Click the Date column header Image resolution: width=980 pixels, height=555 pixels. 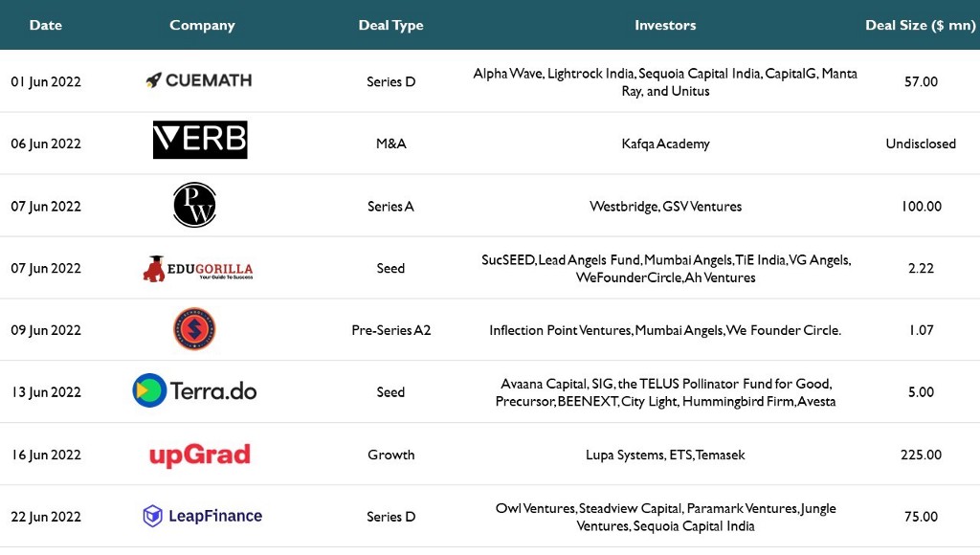tap(46, 25)
